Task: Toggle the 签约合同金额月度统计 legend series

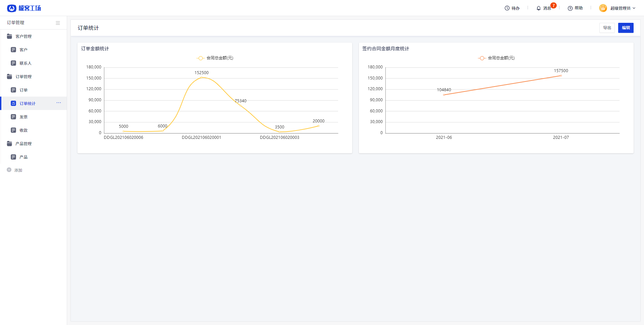Action: click(496, 58)
